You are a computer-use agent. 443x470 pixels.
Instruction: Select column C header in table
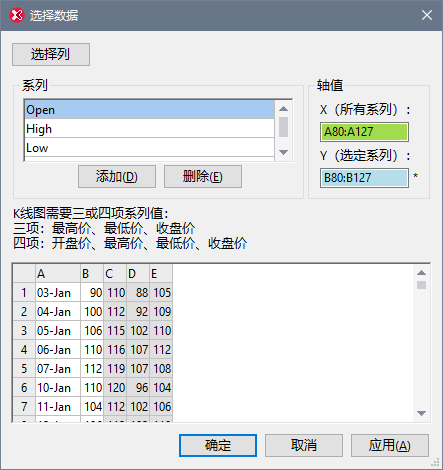point(115,274)
